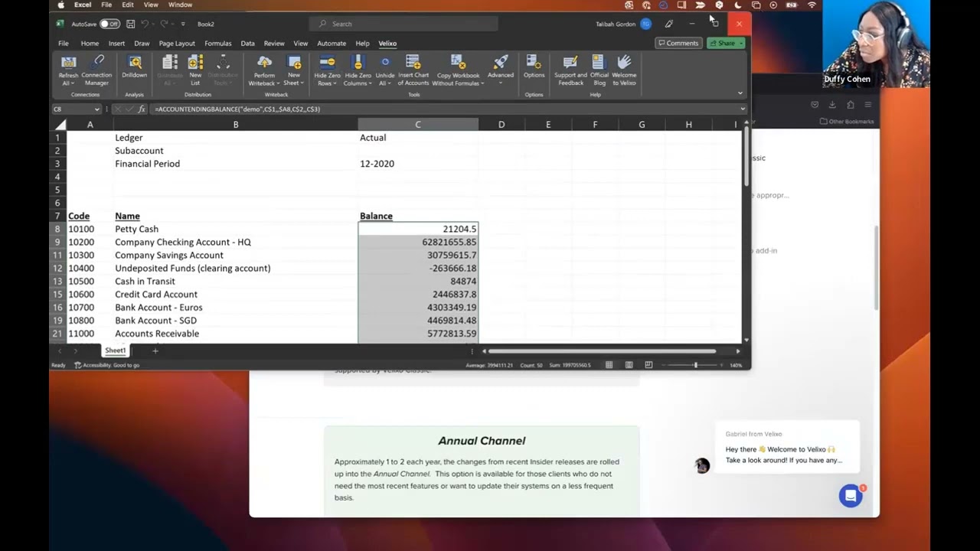The width and height of the screenshot is (980, 551).
Task: Click the Hide Zero Rows icon
Action: click(x=327, y=63)
